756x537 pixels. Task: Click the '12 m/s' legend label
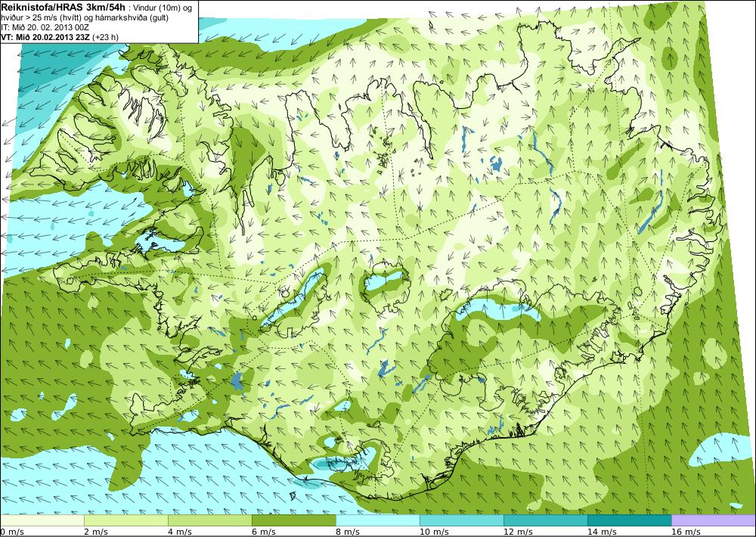[x=518, y=532]
